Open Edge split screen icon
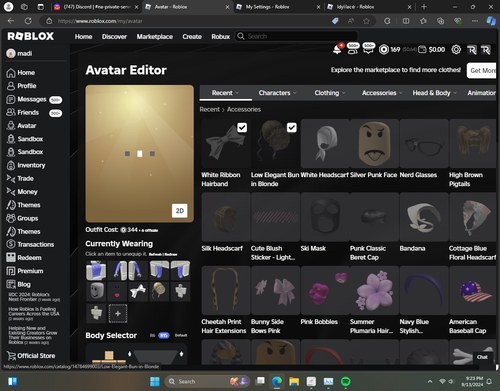 406,21
